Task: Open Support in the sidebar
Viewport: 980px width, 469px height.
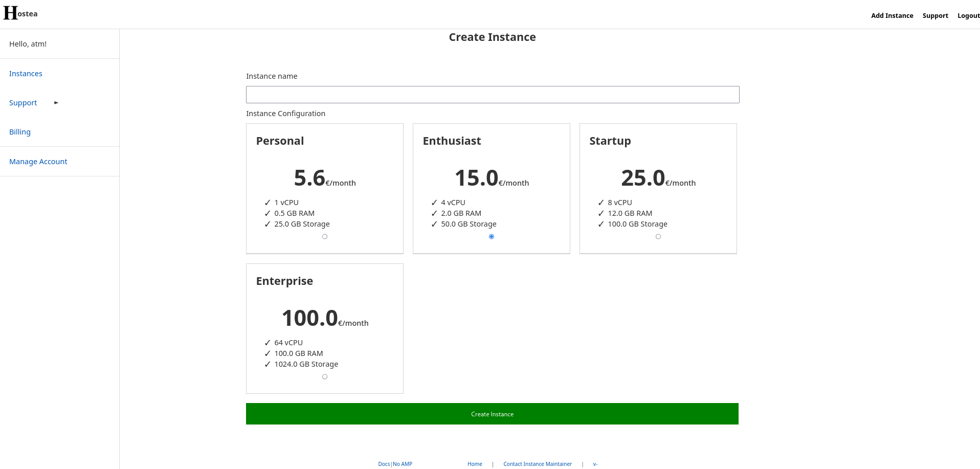Action: click(23, 103)
